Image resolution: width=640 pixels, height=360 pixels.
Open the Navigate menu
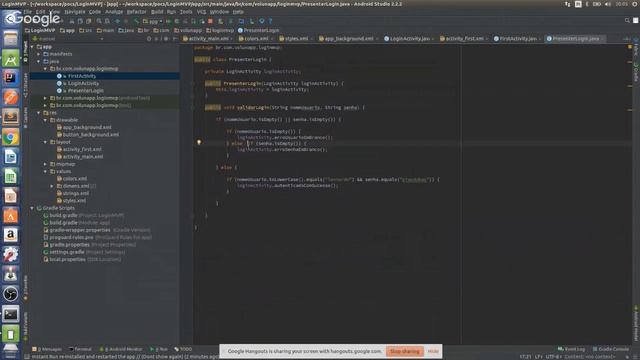(x=75, y=12)
